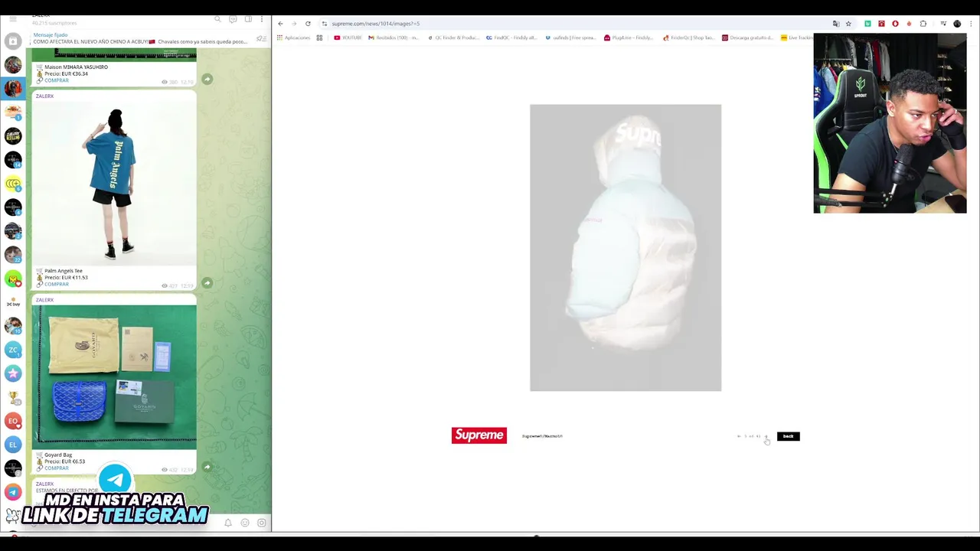Mute channel with bell icon
This screenshot has width=980, height=551.
(x=227, y=523)
